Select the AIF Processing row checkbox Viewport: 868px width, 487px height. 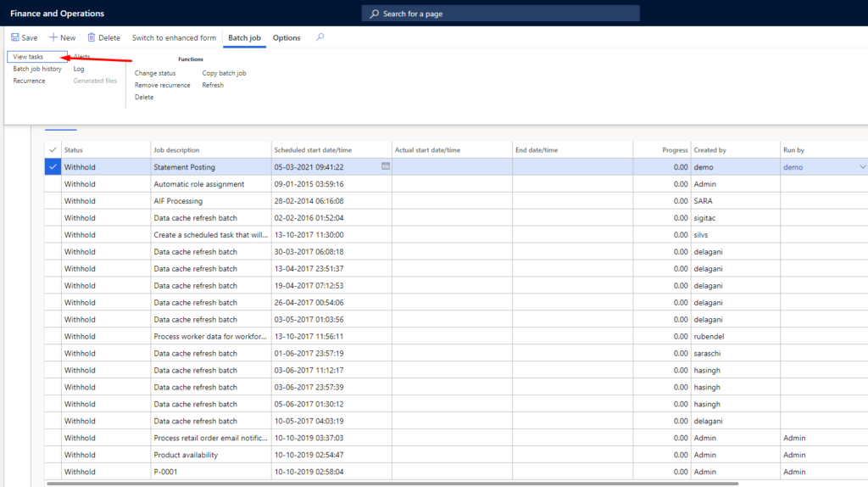(x=53, y=200)
